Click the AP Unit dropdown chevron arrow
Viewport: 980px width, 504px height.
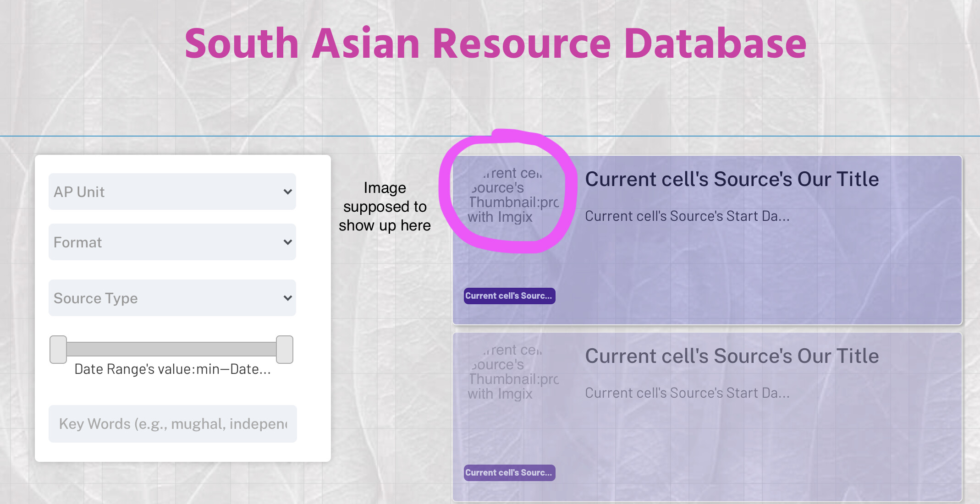pyautogui.click(x=287, y=192)
